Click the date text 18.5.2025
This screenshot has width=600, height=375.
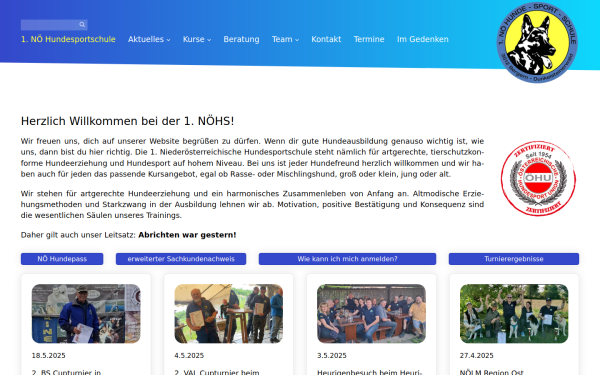49,355
